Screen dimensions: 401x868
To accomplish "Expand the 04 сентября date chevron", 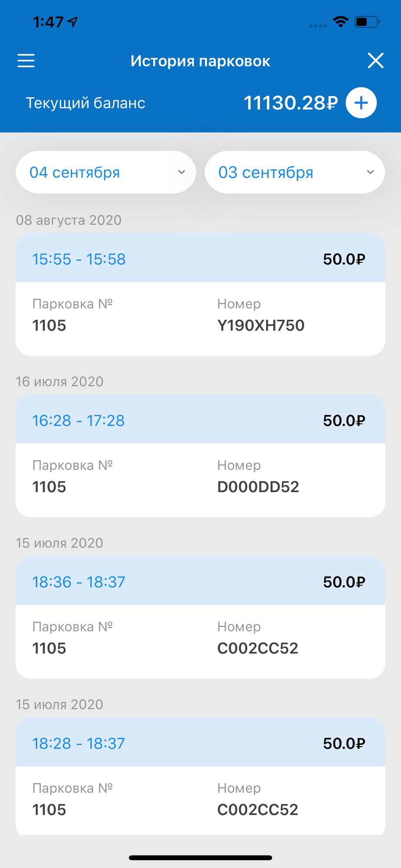I will (181, 172).
